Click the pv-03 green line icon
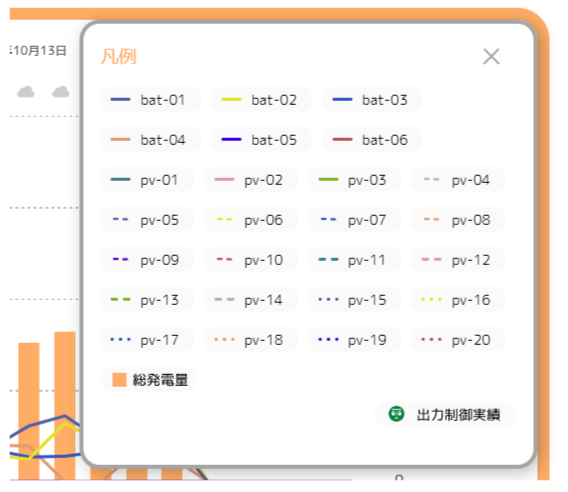This screenshot has width=568, height=492. (328, 179)
